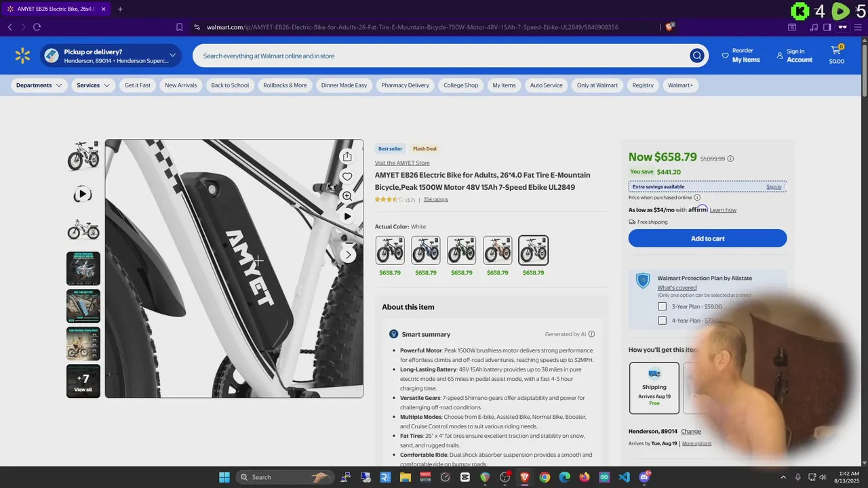Click info icon beside Generated by AI
This screenshot has height=488, width=868.
[591, 334]
